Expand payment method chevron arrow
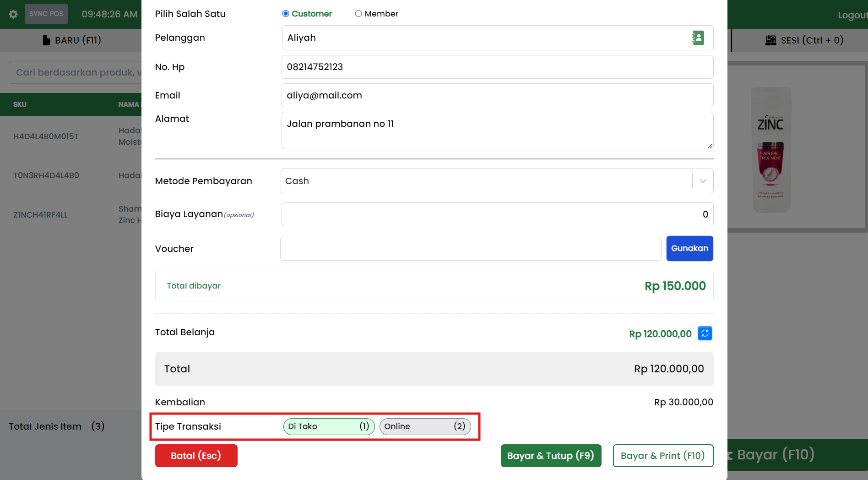This screenshot has height=480, width=868. (x=703, y=181)
